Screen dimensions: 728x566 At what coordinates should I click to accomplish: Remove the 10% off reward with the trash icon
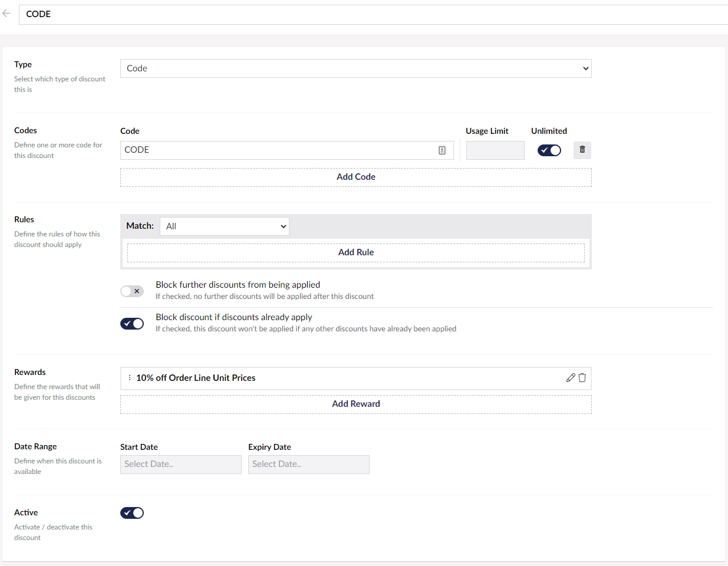pyautogui.click(x=582, y=378)
